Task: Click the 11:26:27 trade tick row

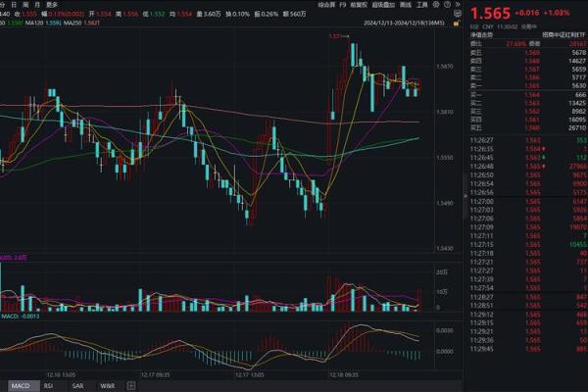Action: click(528, 140)
